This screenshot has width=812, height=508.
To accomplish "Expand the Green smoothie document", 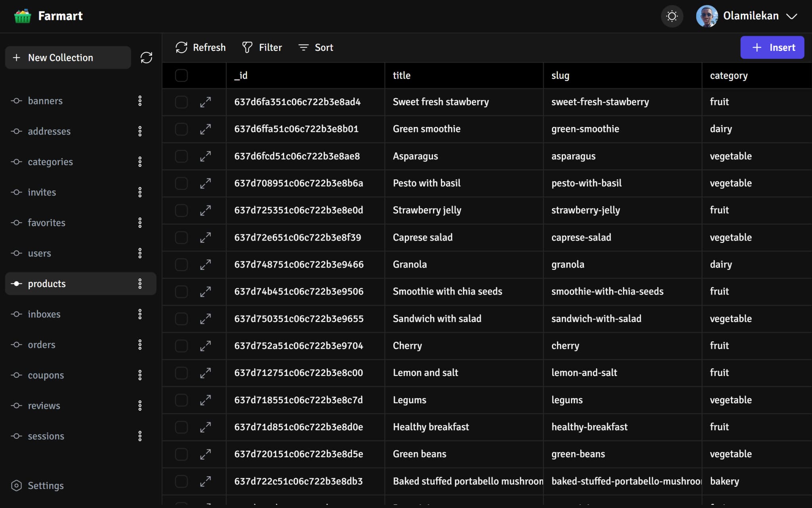I will [x=205, y=129].
